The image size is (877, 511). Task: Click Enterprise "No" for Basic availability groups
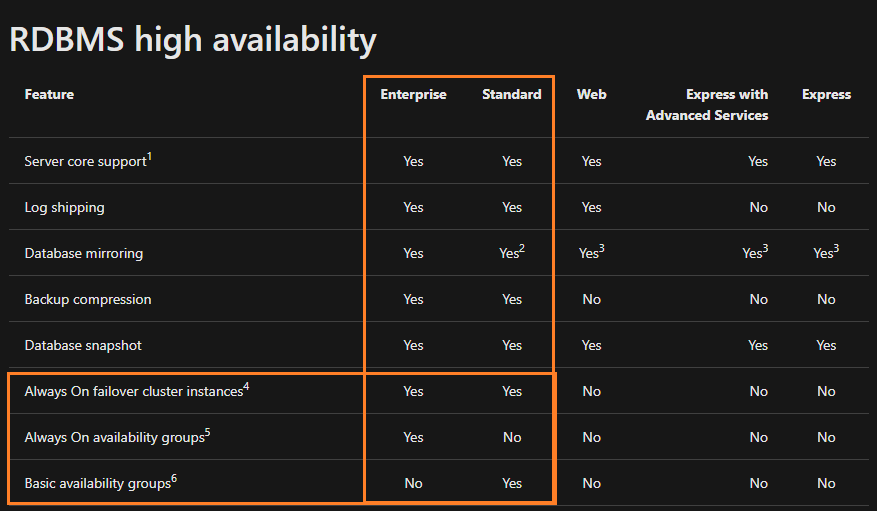pos(413,483)
